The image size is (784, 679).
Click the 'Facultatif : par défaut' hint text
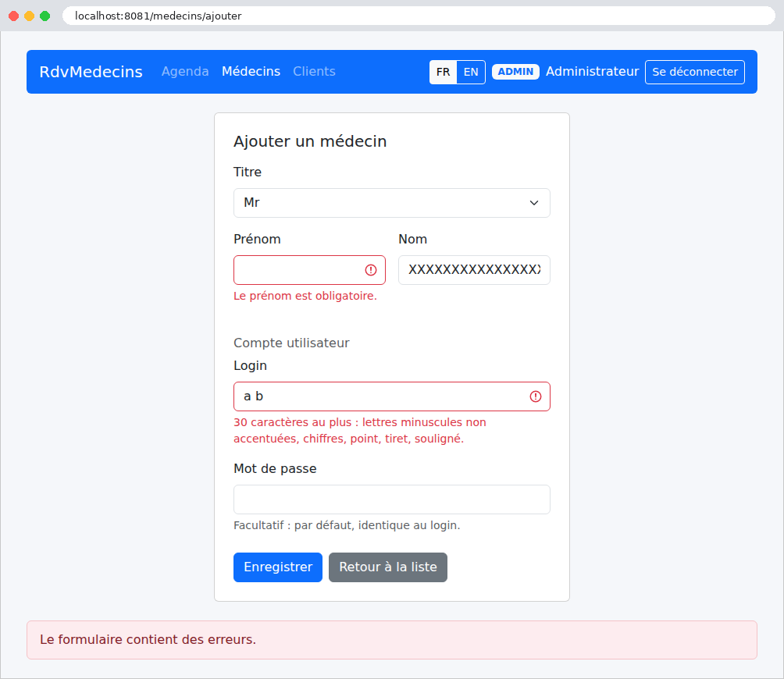click(347, 525)
